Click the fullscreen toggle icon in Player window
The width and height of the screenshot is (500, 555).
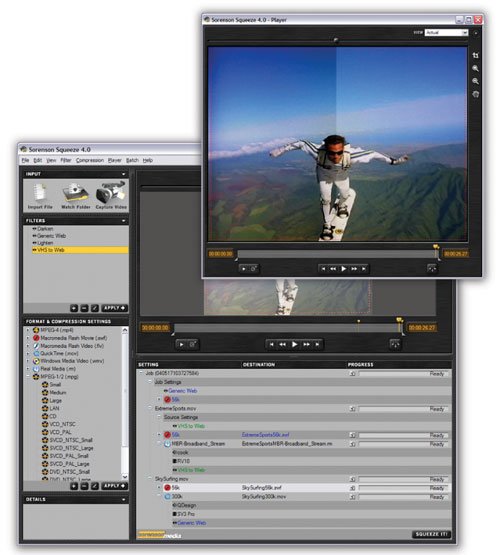coord(432,269)
